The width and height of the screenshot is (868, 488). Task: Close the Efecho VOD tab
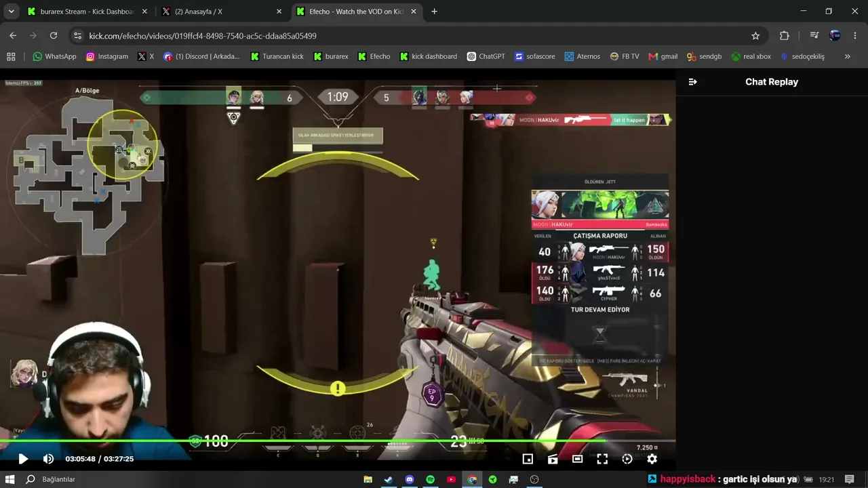point(414,12)
